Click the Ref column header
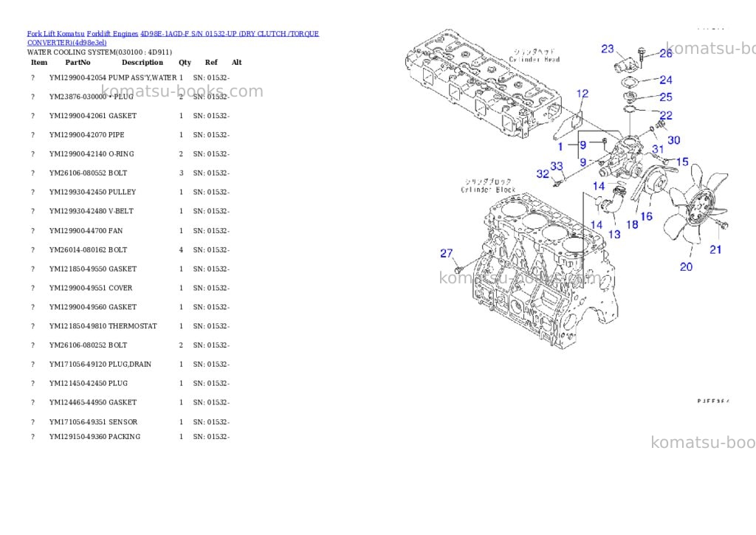The height and width of the screenshot is (535, 756). click(211, 62)
